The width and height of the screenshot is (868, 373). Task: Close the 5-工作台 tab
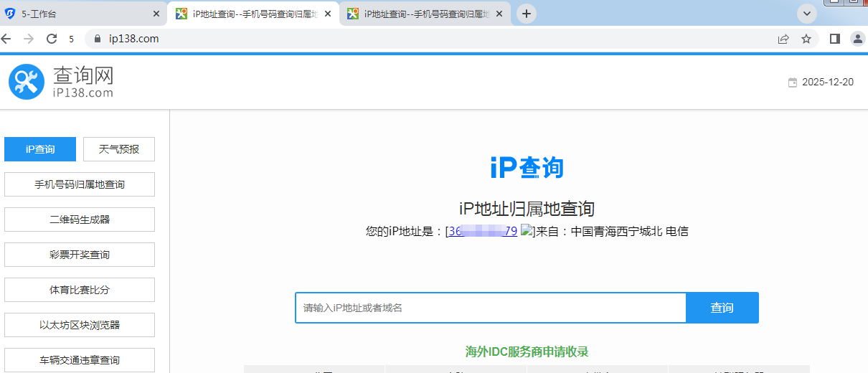pyautogui.click(x=157, y=14)
